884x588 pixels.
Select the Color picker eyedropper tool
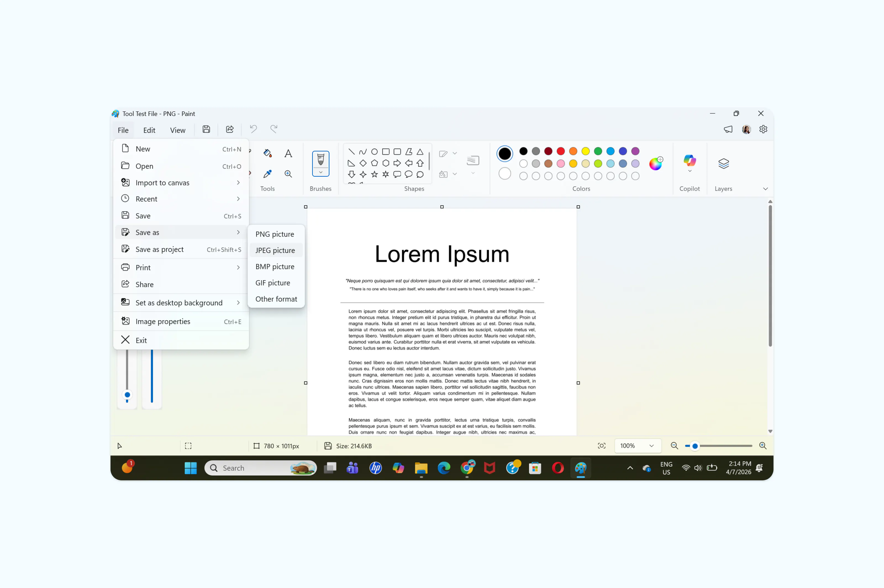point(267,174)
